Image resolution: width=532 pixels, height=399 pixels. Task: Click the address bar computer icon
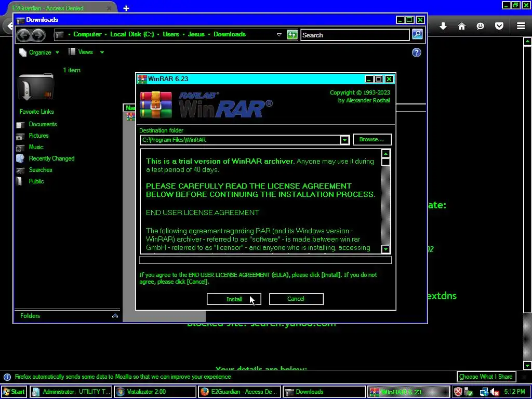[x=60, y=35]
